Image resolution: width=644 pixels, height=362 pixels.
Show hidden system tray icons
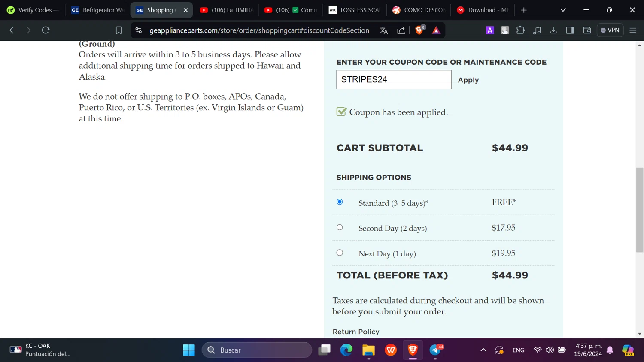pos(483,350)
